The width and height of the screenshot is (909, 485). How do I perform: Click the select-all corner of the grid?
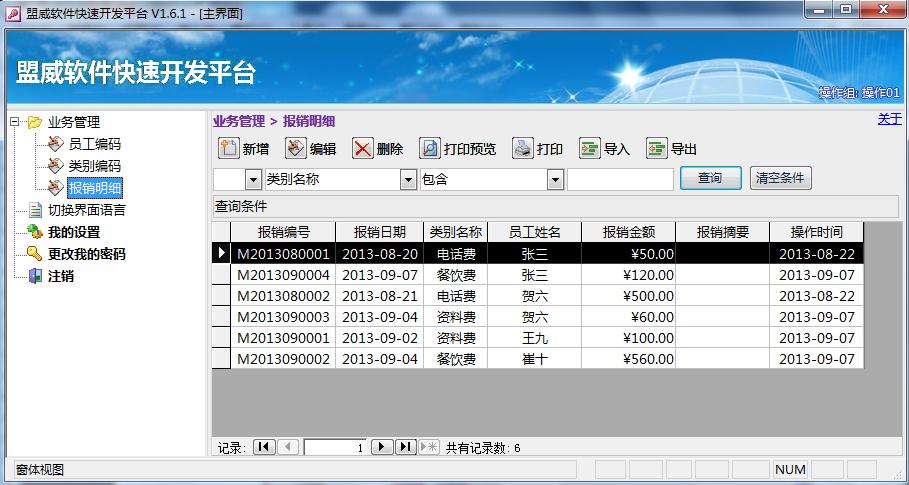pos(221,232)
